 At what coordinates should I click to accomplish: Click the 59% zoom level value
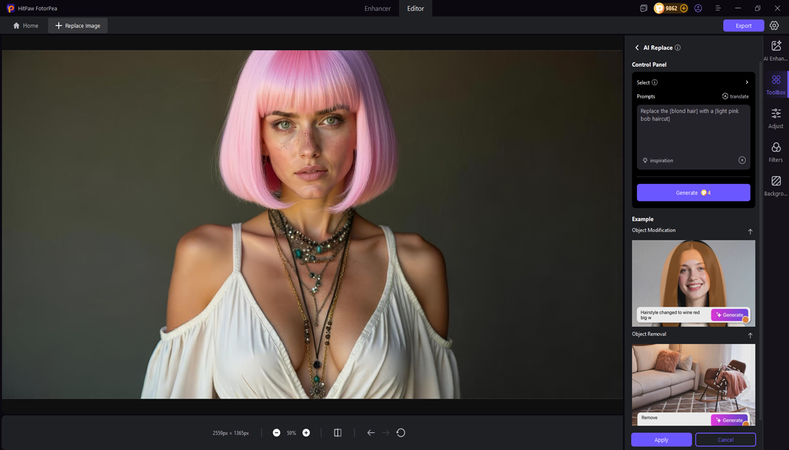[x=291, y=433]
